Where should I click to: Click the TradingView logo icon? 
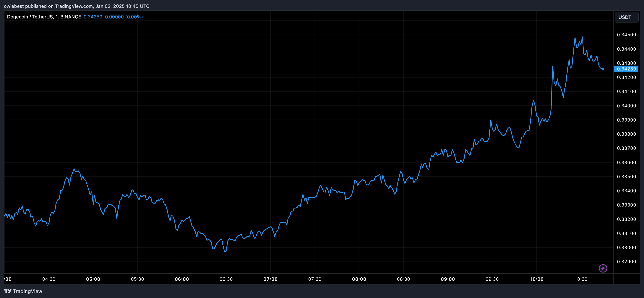click(x=8, y=291)
